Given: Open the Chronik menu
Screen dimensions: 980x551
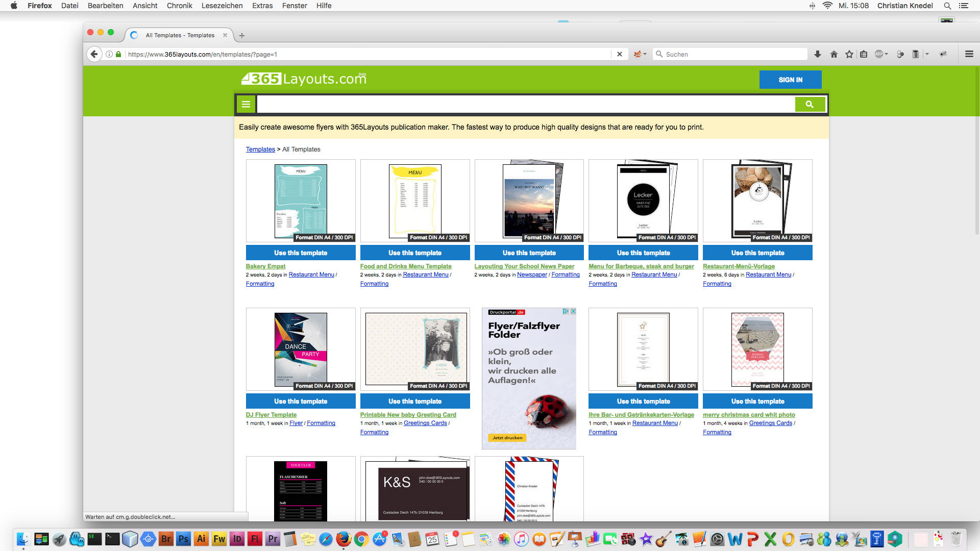Looking at the screenshot, I should coord(179,6).
